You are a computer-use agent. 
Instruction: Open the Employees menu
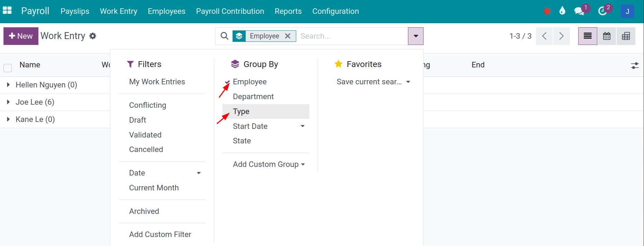pyautogui.click(x=166, y=11)
